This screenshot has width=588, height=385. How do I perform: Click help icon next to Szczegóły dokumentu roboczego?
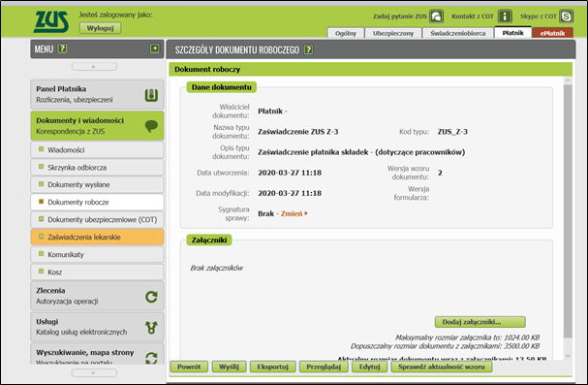coord(308,49)
